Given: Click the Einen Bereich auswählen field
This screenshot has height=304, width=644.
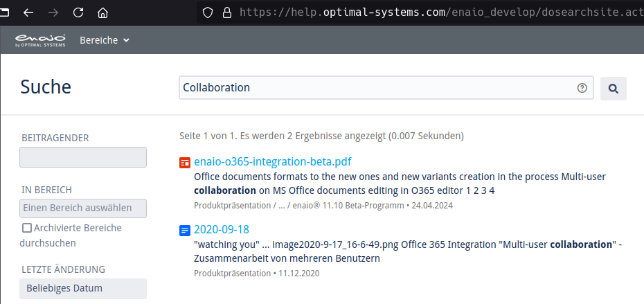Looking at the screenshot, I should click(x=83, y=208).
